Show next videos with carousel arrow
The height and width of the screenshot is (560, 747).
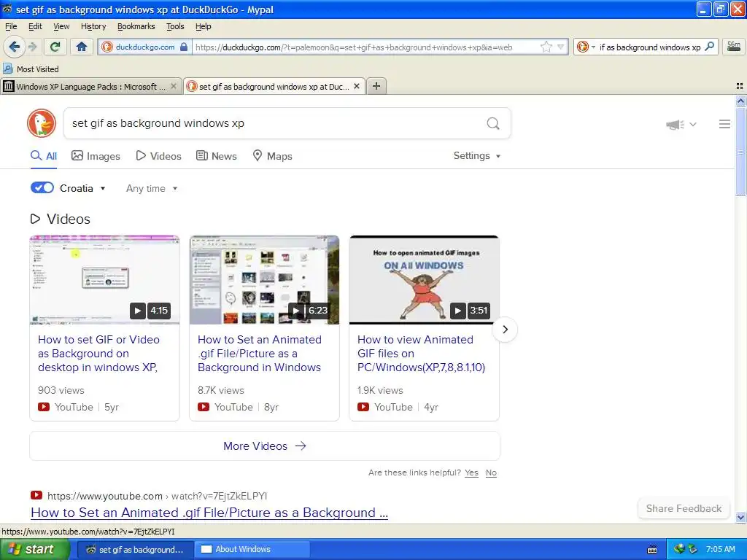[505, 330]
